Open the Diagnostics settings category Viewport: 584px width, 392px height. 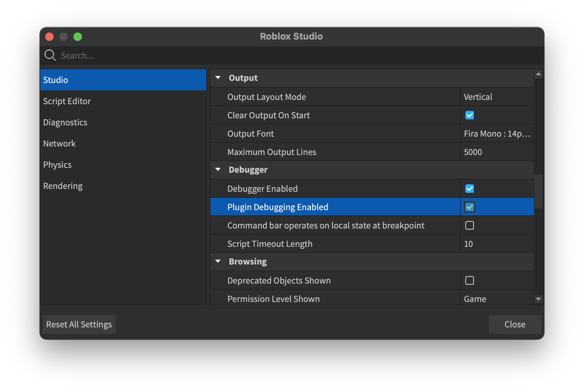123,122
